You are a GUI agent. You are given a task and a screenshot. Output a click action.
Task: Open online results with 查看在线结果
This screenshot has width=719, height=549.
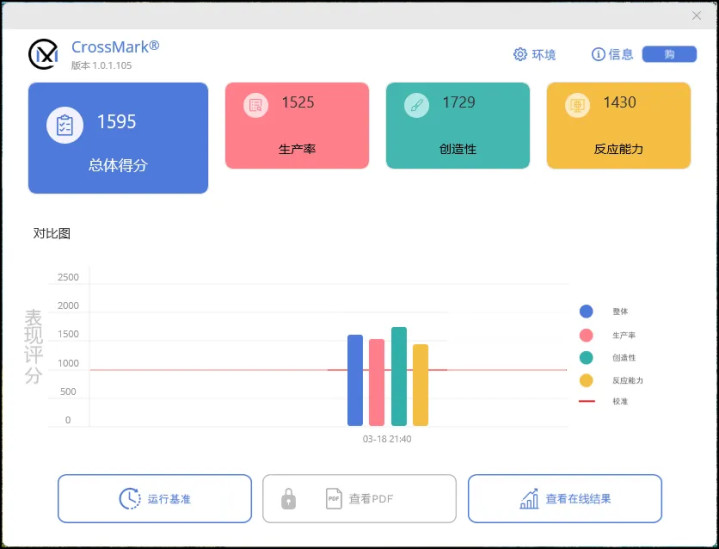coord(565,499)
